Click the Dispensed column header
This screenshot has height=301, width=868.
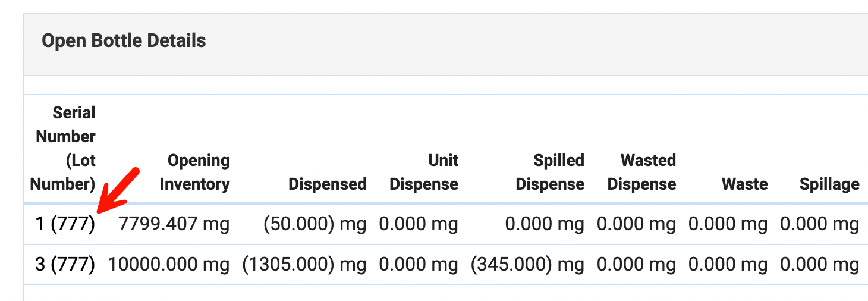pyautogui.click(x=327, y=184)
